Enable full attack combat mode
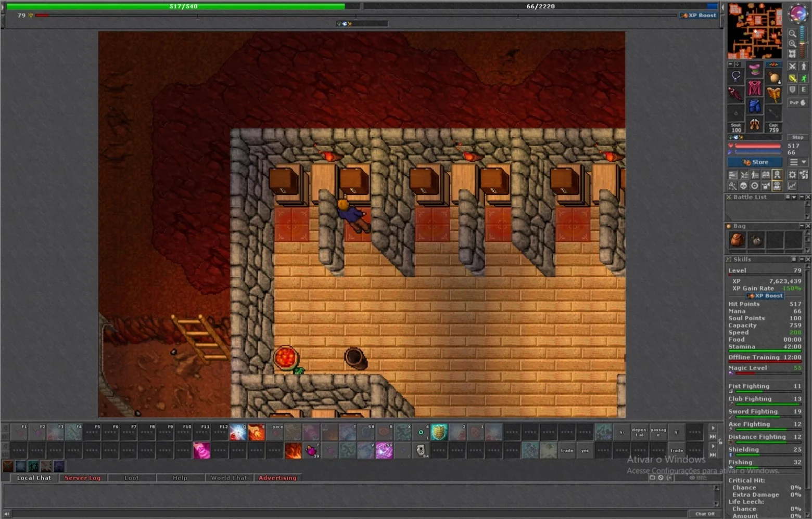The image size is (812, 519). click(792, 67)
